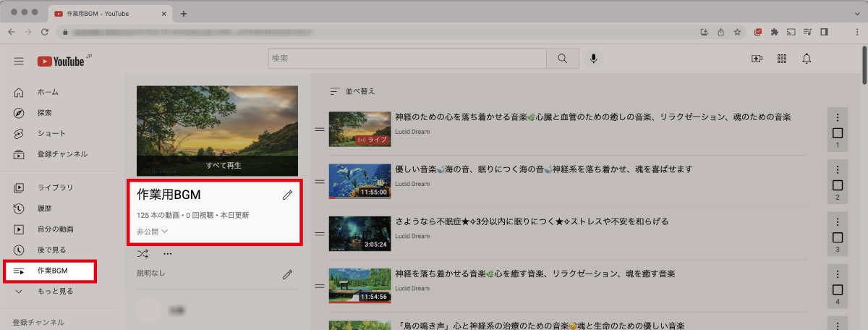Edit the playlist title with pencil icon

coord(287,195)
